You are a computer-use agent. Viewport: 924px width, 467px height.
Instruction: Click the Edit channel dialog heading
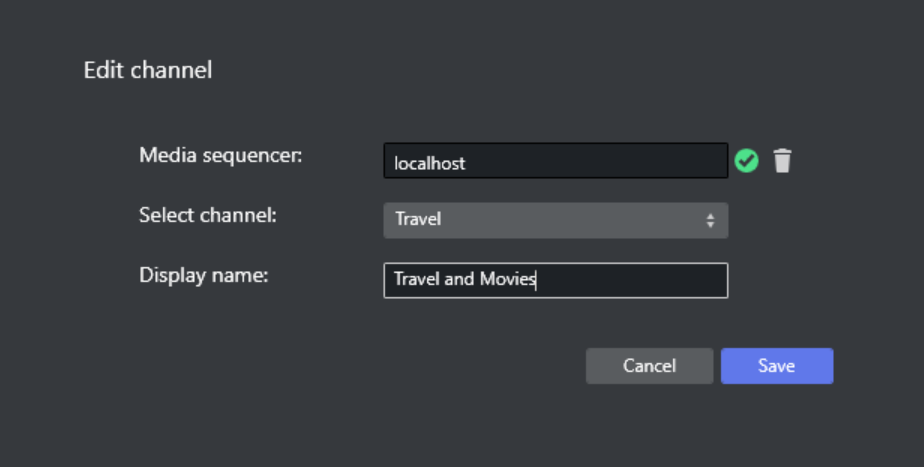coord(148,70)
